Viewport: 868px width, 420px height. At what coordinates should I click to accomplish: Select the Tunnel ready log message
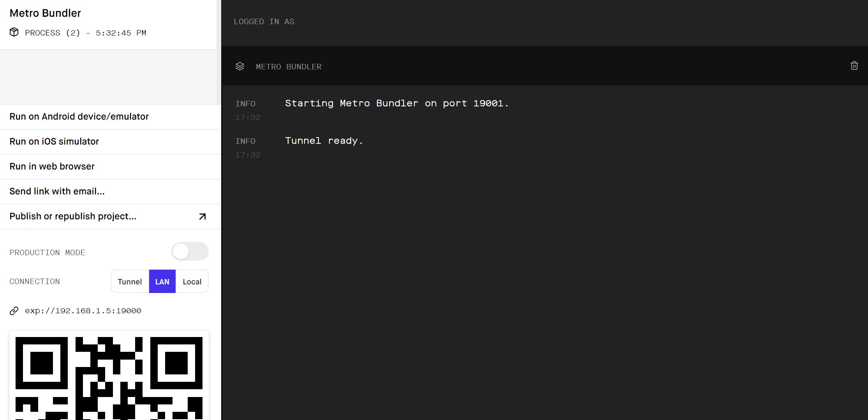tap(324, 141)
